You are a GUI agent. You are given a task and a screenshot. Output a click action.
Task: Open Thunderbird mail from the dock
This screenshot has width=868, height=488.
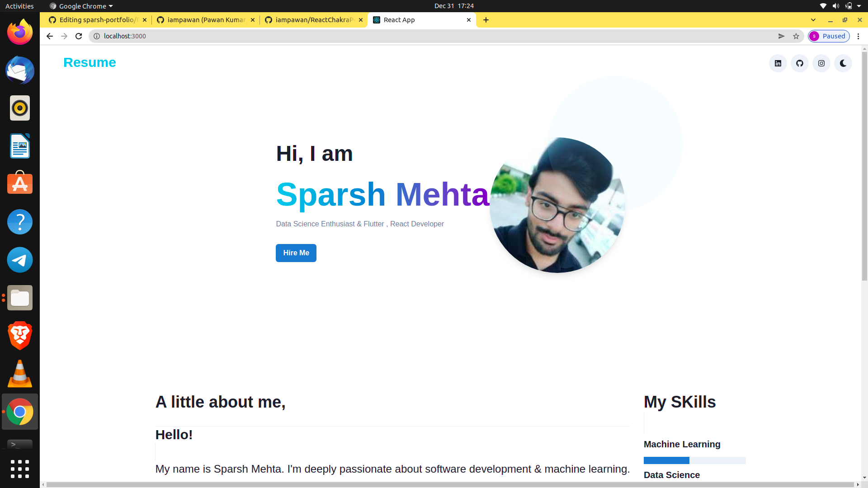click(19, 70)
